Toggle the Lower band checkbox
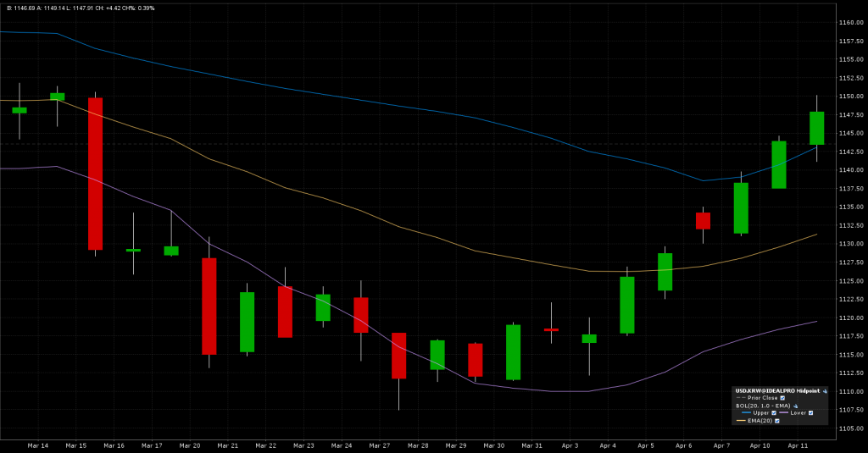The height and width of the screenshot is (453, 868). pyautogui.click(x=810, y=412)
